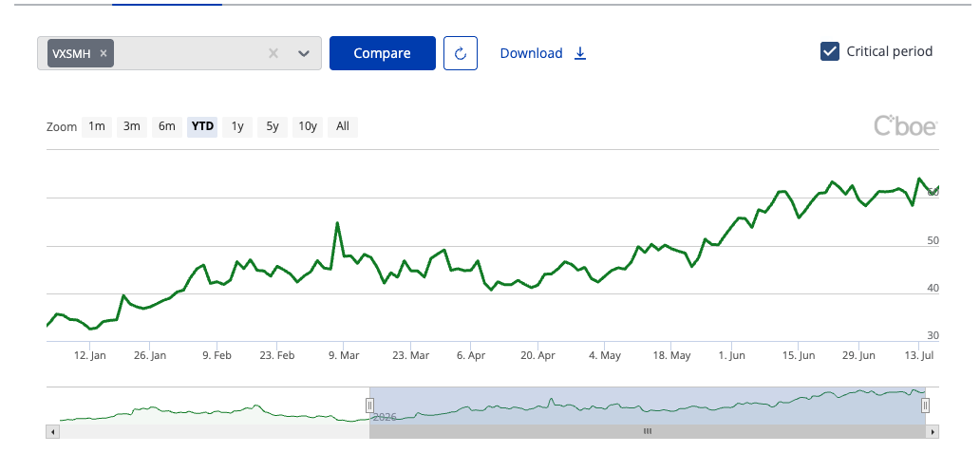
Task: Click the 20. Apr date axis label
Action: [x=537, y=355]
